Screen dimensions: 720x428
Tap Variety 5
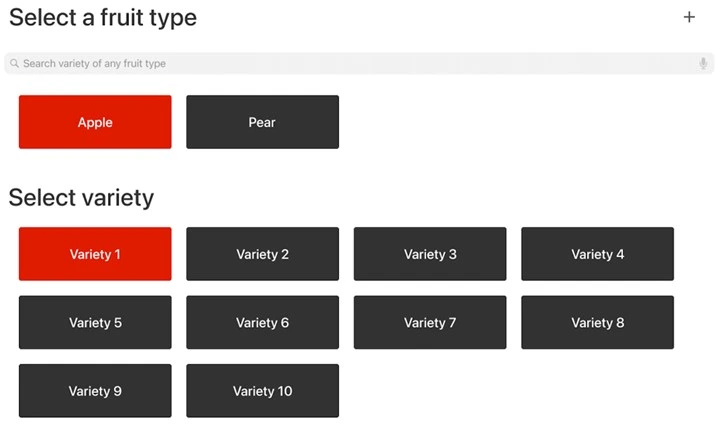95,322
